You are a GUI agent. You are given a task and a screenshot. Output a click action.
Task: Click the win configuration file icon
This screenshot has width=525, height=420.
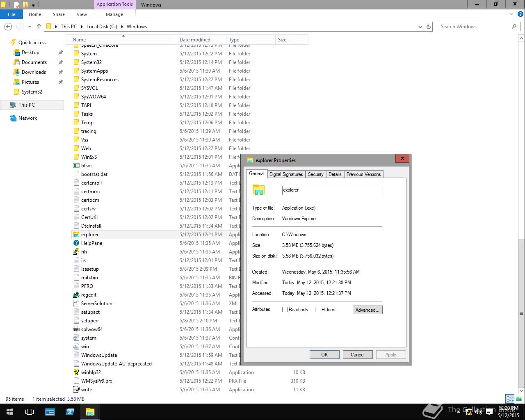(76, 347)
